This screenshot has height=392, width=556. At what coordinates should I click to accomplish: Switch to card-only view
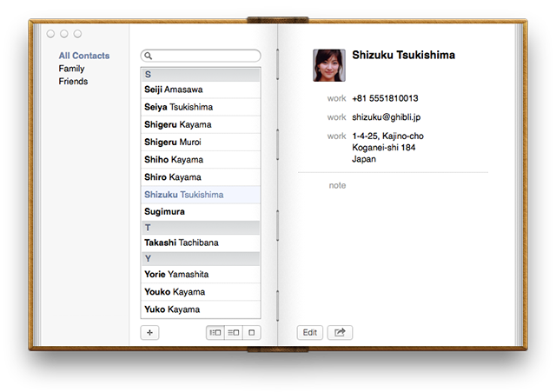click(x=252, y=332)
